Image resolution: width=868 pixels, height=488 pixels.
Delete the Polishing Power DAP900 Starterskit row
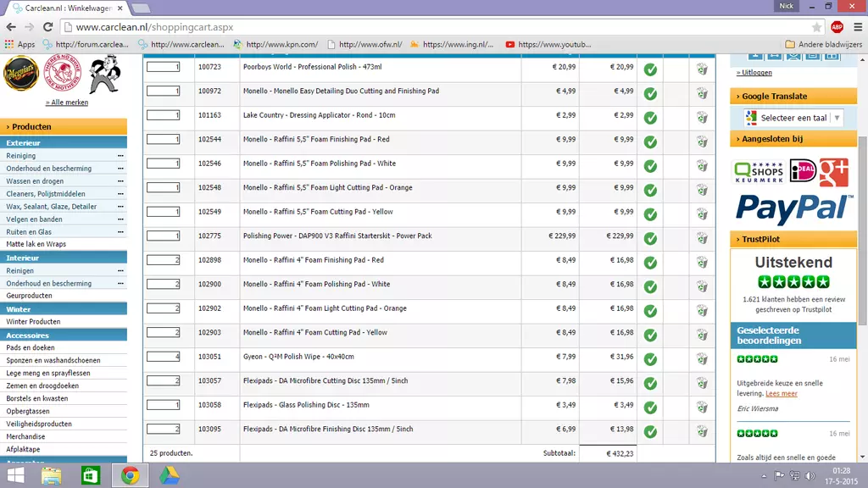tap(702, 238)
